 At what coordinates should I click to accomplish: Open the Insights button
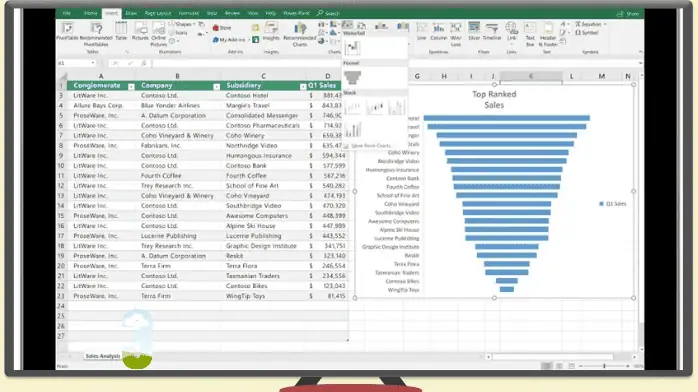(271, 31)
